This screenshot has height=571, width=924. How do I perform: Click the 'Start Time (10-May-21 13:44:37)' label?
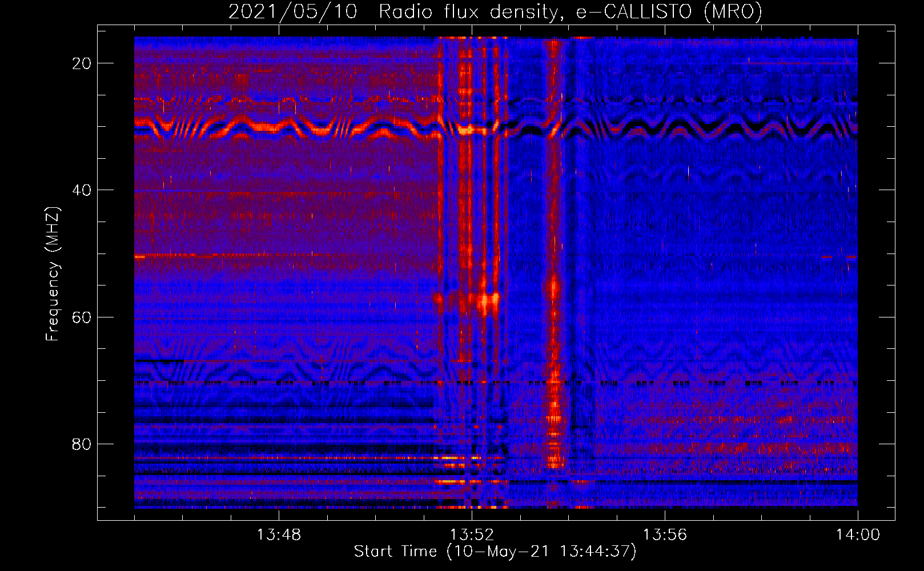point(495,552)
